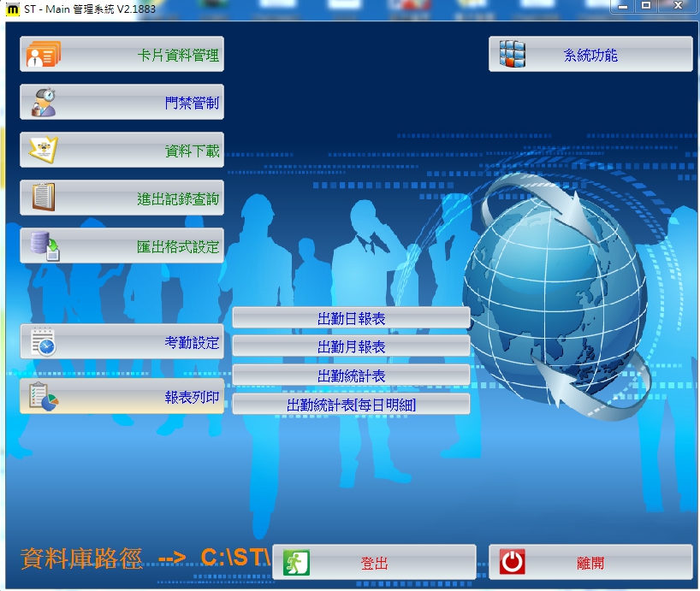Open the 系統功能 cube icon
Screen dimensions: 700x591
click(x=512, y=55)
